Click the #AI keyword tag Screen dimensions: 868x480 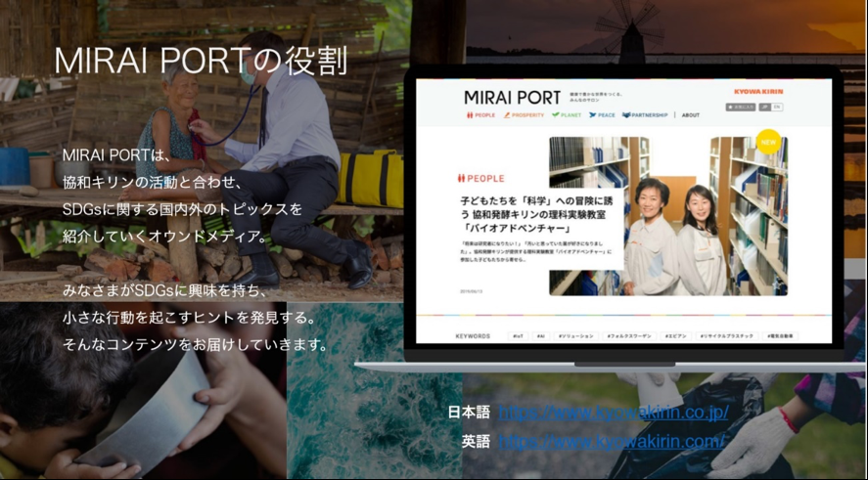click(541, 336)
